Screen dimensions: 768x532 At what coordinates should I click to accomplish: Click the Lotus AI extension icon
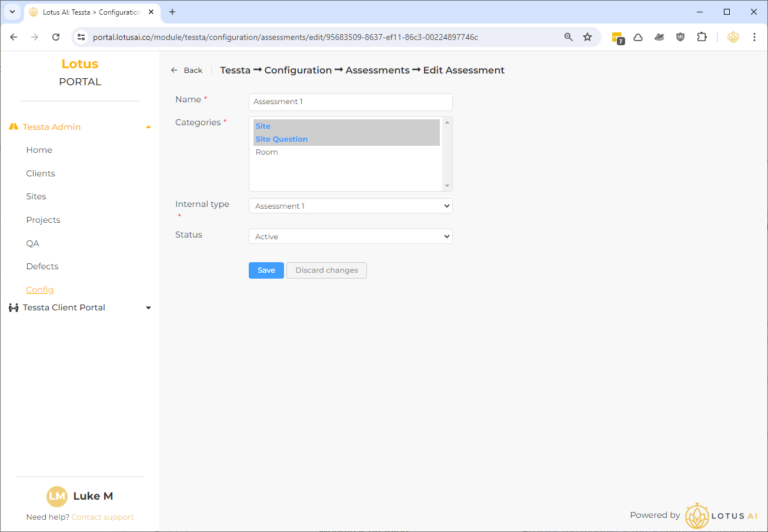[x=733, y=37]
